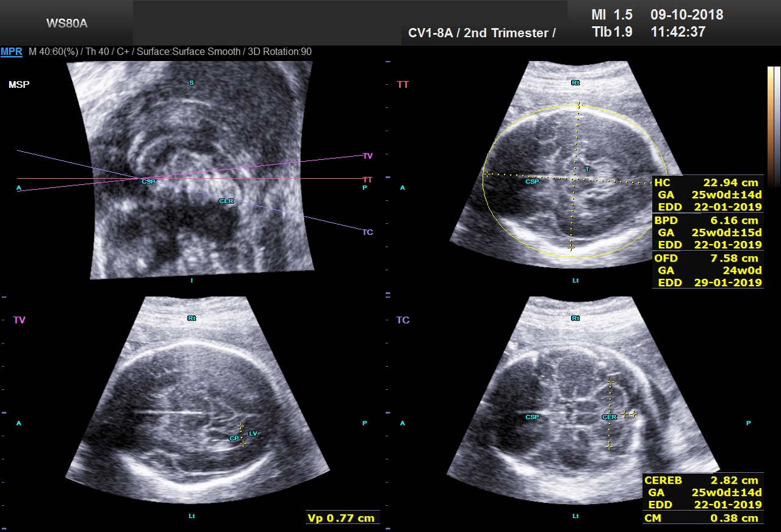Click the purple TC plane line label
This screenshot has width=781, height=532.
pyautogui.click(x=367, y=232)
